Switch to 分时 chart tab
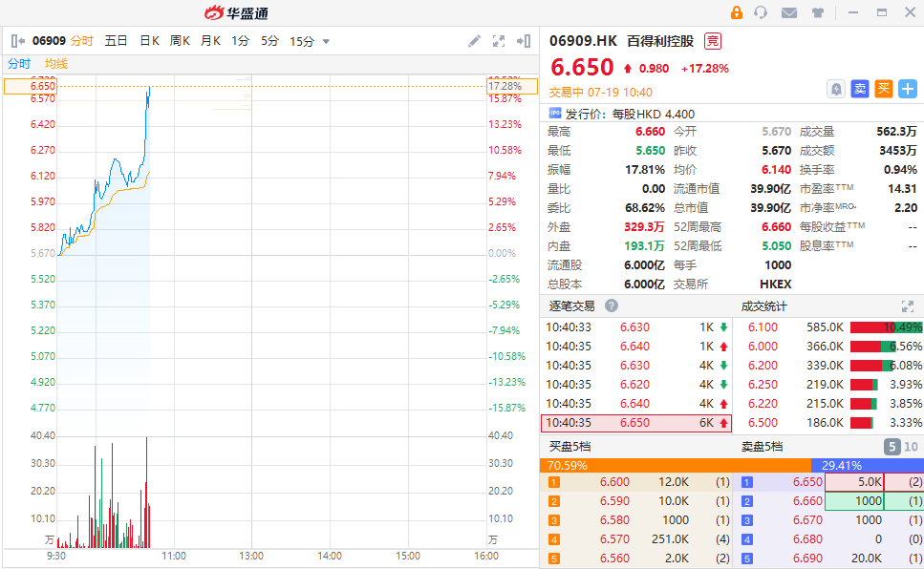Image resolution: width=924 pixels, height=569 pixels. (x=82, y=41)
